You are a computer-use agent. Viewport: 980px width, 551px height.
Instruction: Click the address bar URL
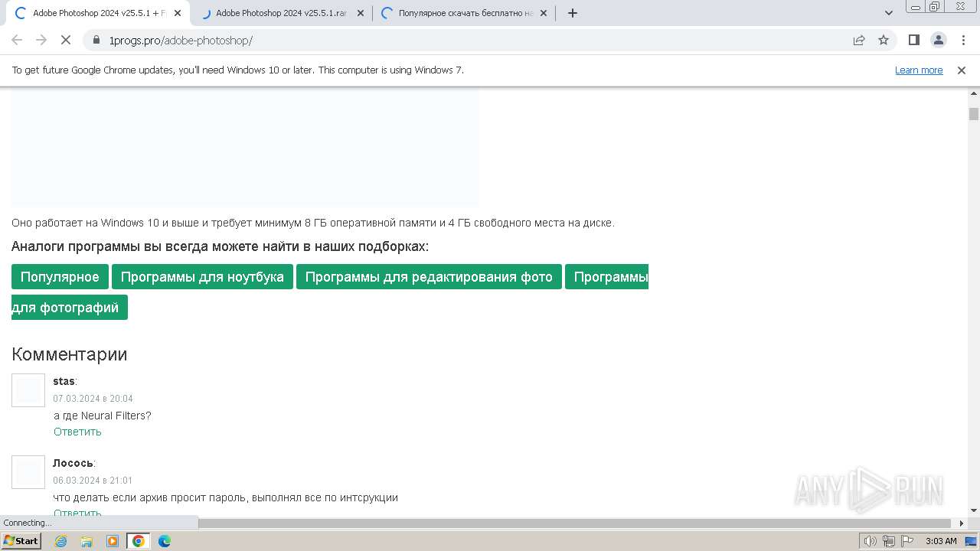point(181,41)
